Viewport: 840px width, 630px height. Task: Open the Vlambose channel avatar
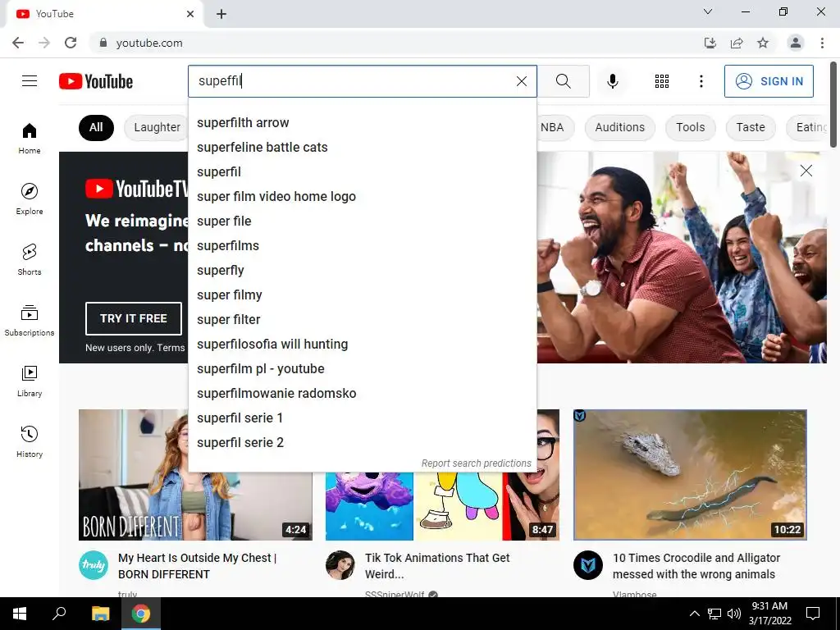tap(587, 564)
